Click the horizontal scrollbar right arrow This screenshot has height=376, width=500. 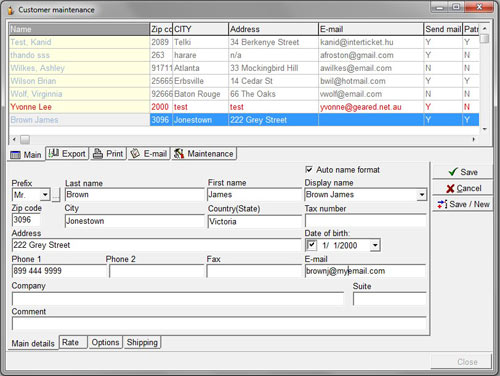tap(474, 139)
